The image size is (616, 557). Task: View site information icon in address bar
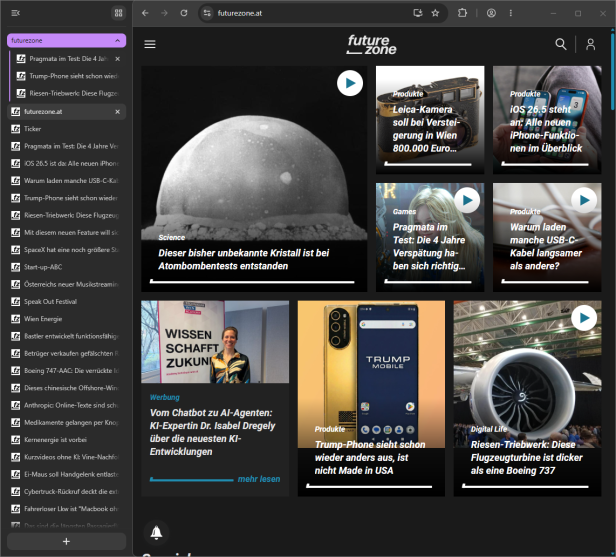[207, 13]
